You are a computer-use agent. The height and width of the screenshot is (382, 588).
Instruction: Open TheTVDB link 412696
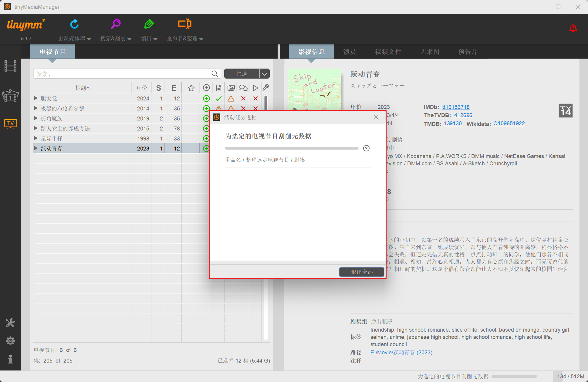click(x=463, y=115)
